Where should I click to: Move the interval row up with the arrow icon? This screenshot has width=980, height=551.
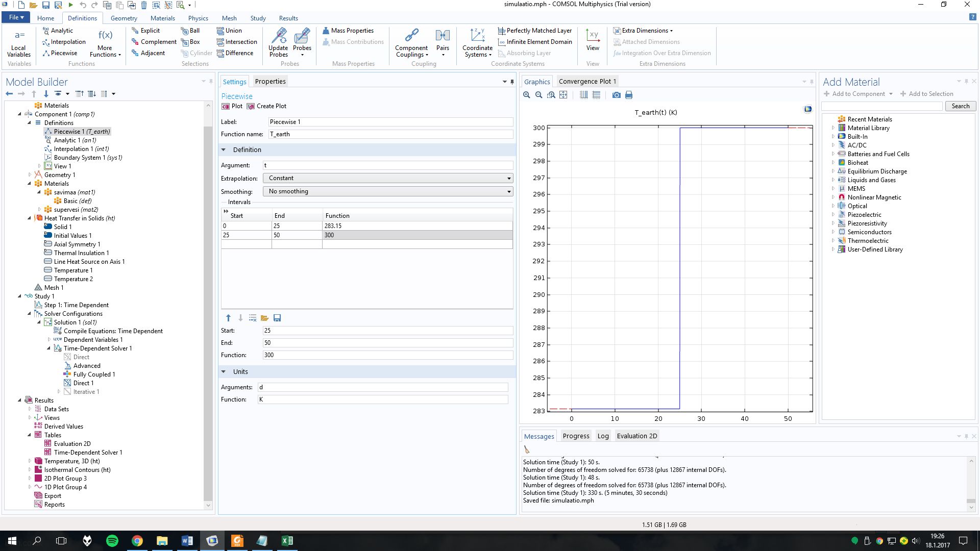[x=228, y=318]
